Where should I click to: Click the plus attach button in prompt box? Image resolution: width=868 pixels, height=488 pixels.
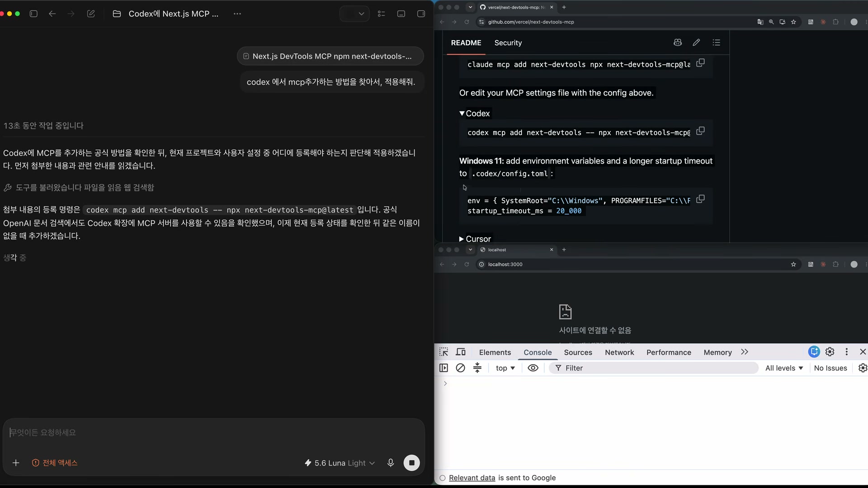click(16, 463)
